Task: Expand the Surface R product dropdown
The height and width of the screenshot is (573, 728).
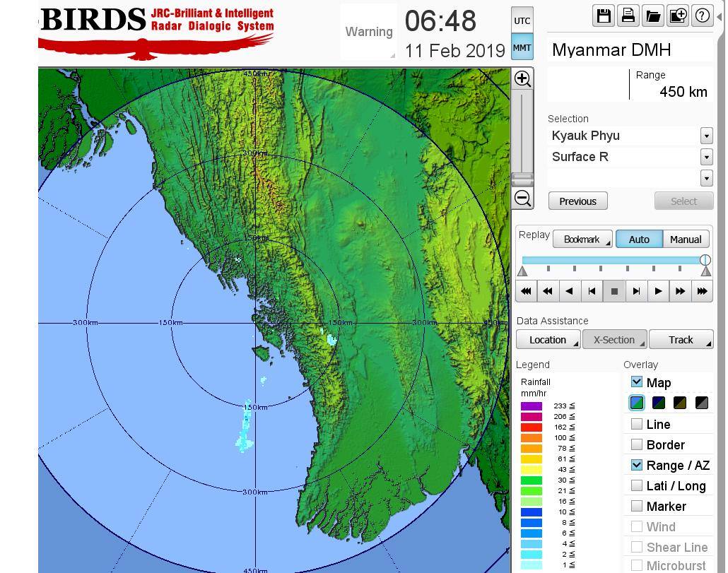Action: (706, 157)
